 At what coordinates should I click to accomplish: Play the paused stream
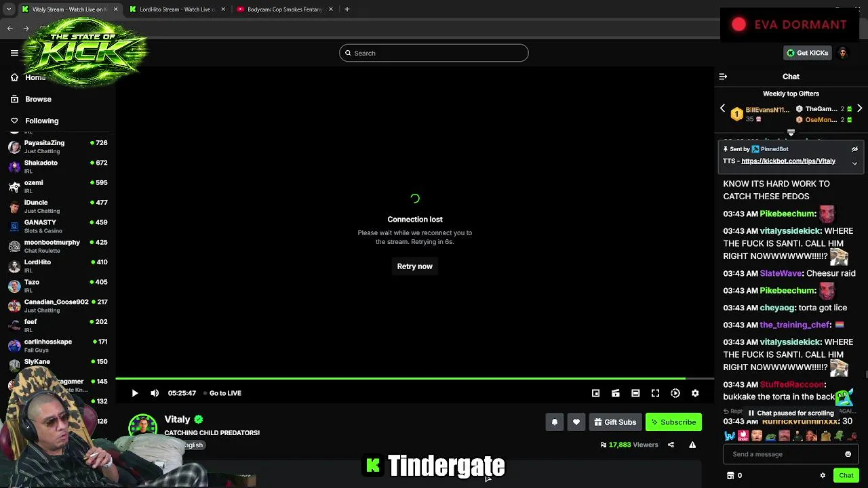pyautogui.click(x=135, y=393)
